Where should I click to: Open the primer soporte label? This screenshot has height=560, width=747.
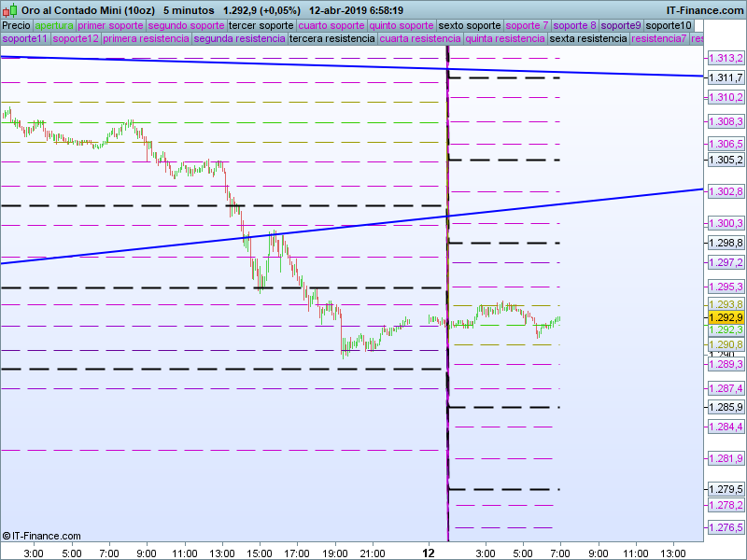tap(110, 26)
